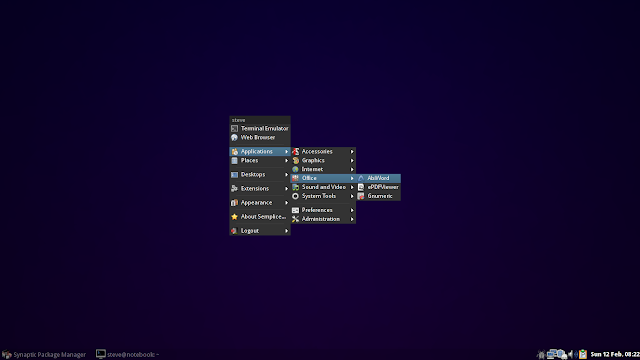Expand the Administration submenu arrow

click(x=352, y=219)
